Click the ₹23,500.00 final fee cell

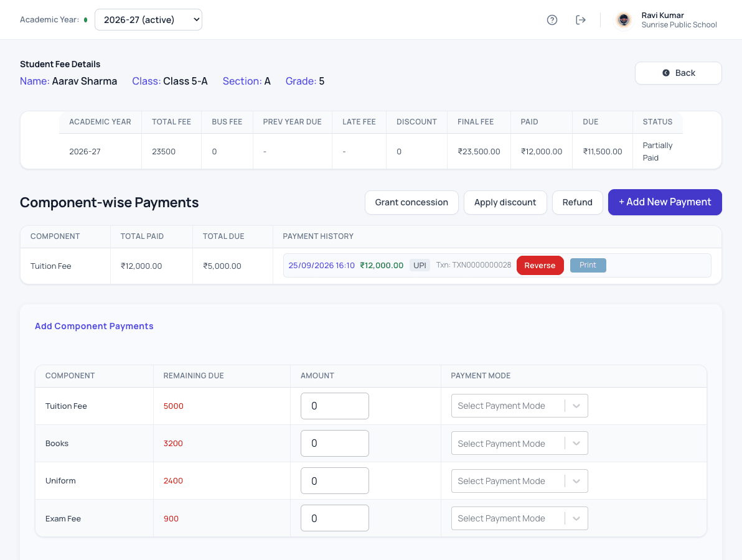pos(479,151)
